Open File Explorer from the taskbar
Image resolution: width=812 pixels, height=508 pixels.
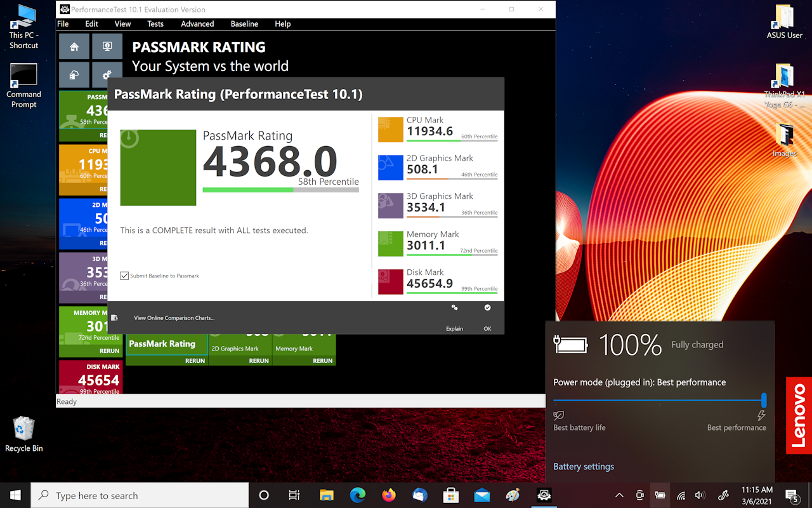click(x=327, y=495)
